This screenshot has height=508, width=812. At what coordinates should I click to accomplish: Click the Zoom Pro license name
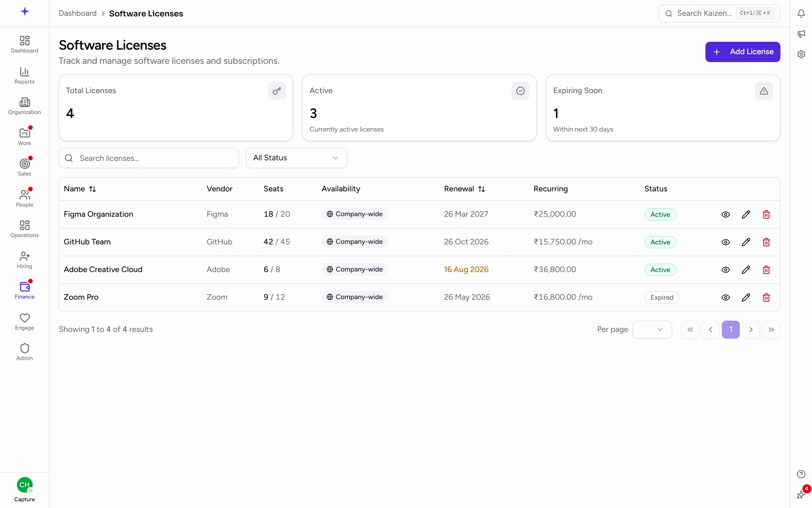[x=81, y=297]
